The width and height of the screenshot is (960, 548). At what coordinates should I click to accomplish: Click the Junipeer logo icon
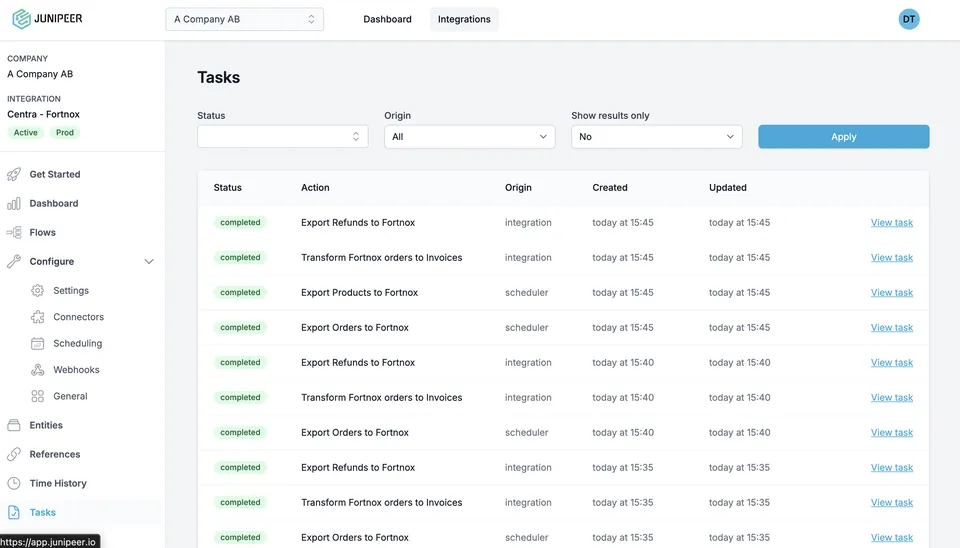[x=21, y=19]
